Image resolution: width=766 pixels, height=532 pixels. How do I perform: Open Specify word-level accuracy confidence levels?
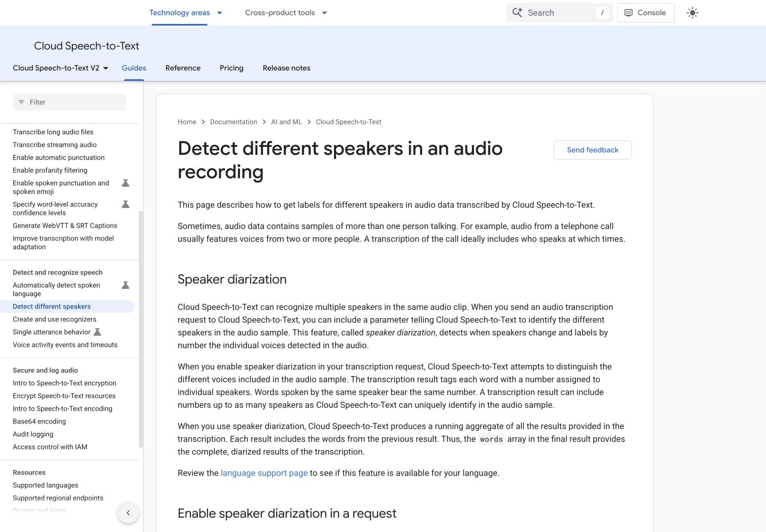pos(55,209)
